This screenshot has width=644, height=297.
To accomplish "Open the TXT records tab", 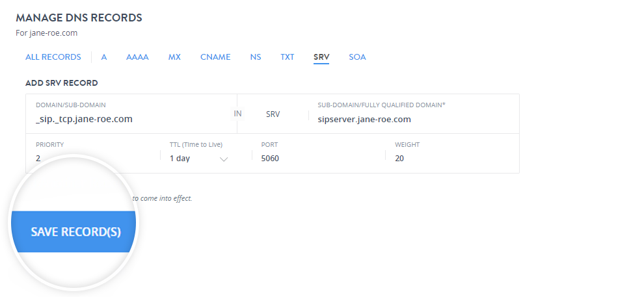I will tap(287, 57).
